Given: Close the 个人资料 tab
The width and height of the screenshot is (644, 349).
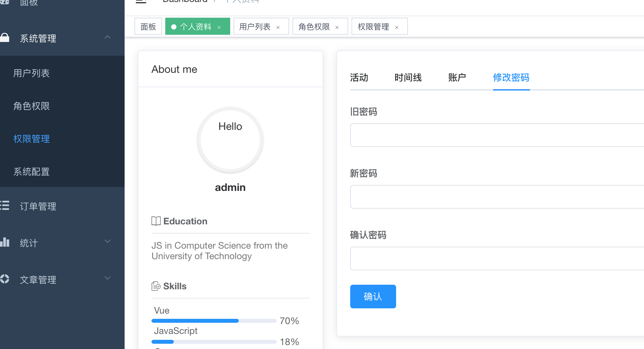Looking at the screenshot, I should (219, 28).
